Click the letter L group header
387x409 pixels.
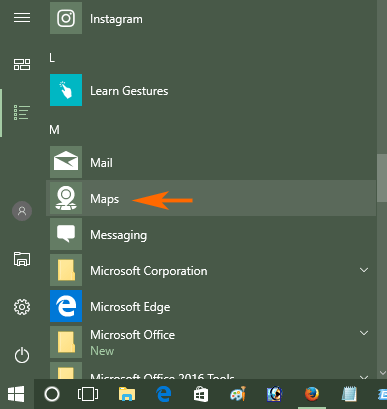[x=52, y=58]
